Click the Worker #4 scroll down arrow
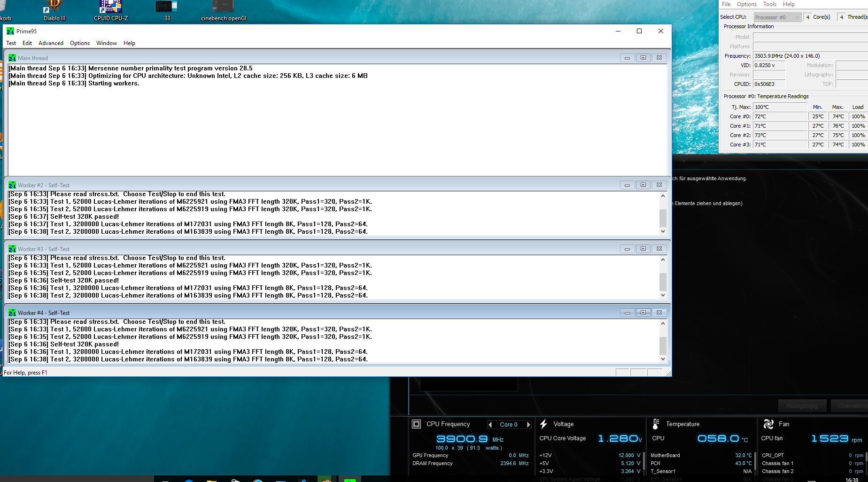The width and height of the screenshot is (868, 482). (663, 359)
